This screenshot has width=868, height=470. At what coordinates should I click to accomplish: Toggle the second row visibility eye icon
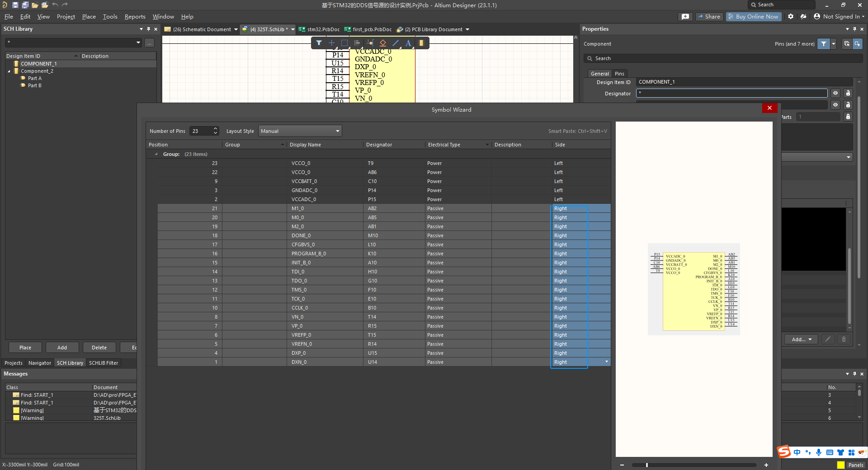coord(835,105)
